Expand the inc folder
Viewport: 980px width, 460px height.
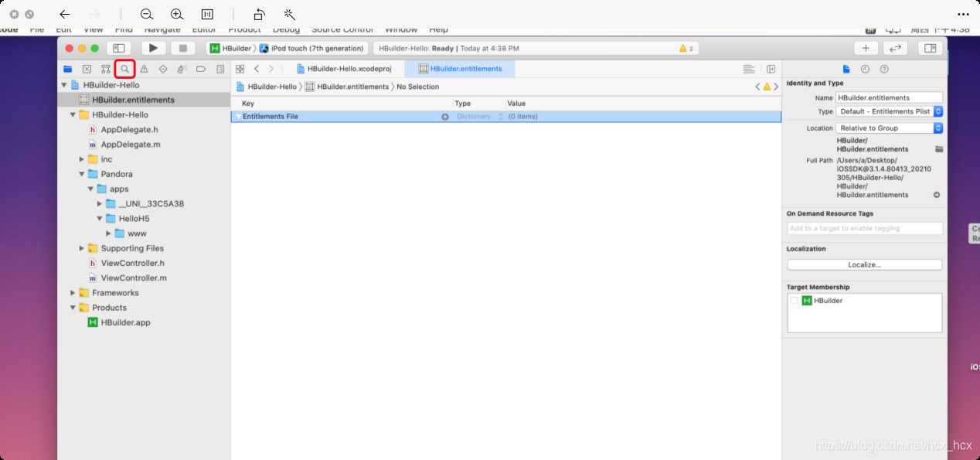pos(82,159)
